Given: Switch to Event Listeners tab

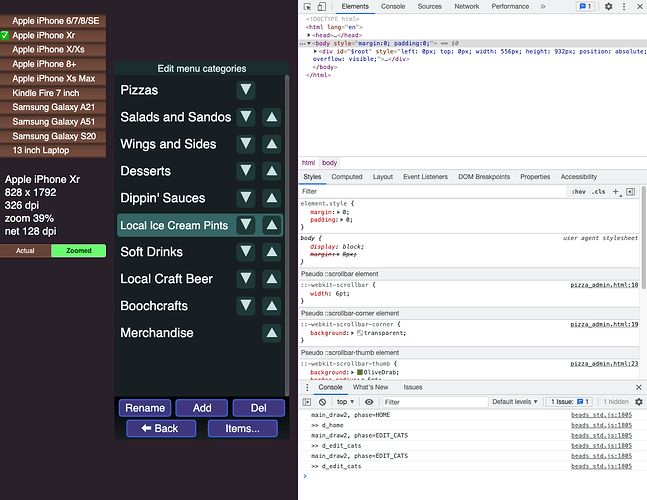Looking at the screenshot, I should pyautogui.click(x=425, y=177).
